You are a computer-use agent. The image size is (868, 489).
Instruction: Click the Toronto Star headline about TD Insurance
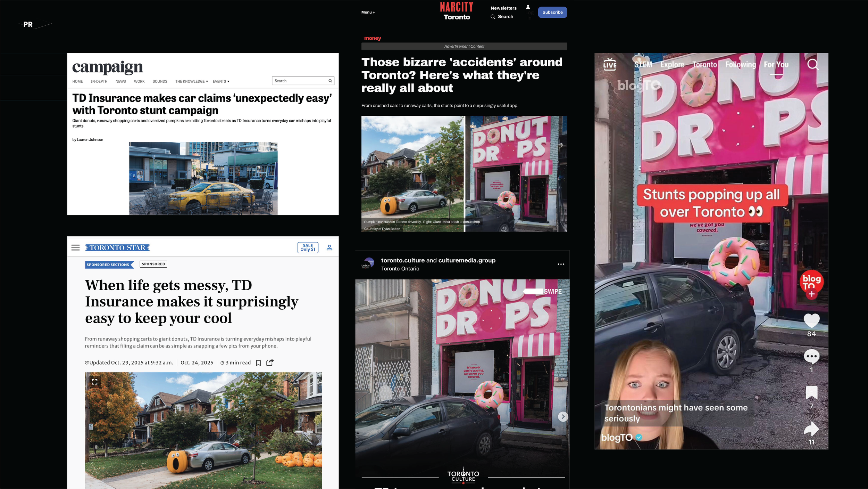tap(192, 302)
